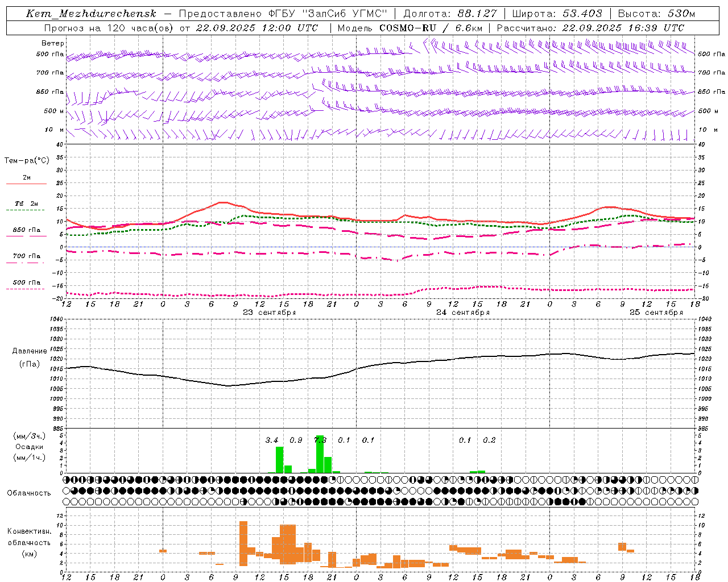Click the 25 сентября date label
This screenshot has width=728, height=582.
[x=656, y=313]
